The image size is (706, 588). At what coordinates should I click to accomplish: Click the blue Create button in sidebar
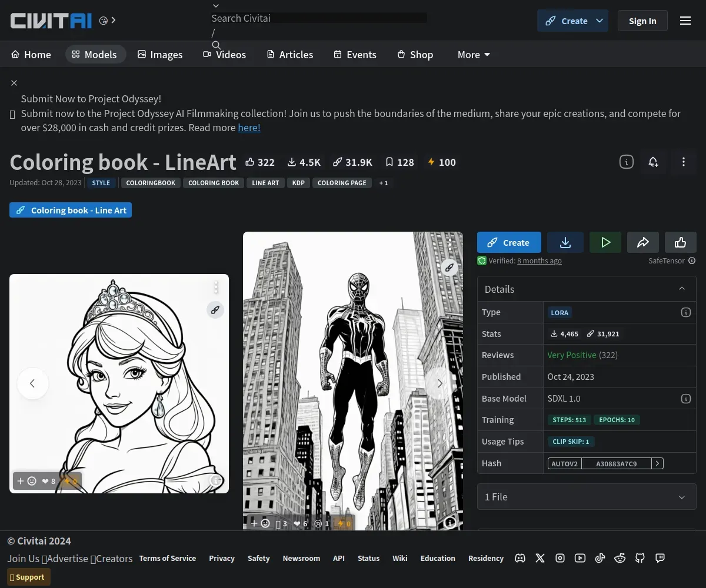(x=509, y=242)
